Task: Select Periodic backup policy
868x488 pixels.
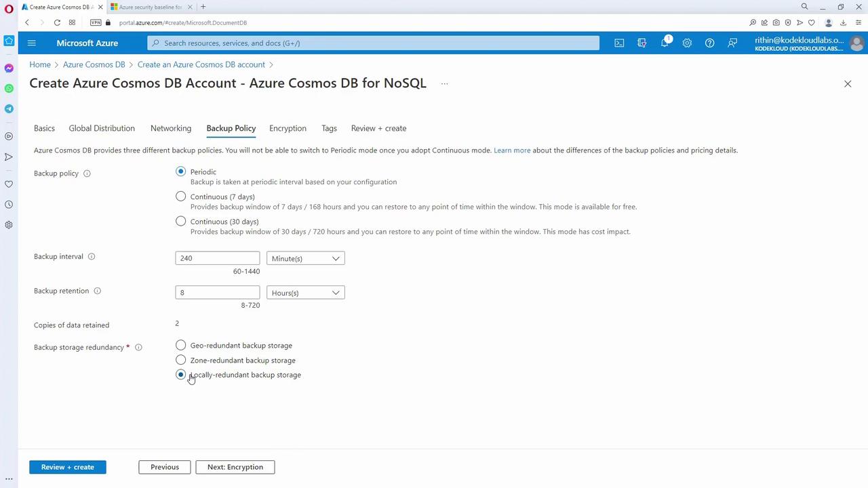Action: point(180,171)
